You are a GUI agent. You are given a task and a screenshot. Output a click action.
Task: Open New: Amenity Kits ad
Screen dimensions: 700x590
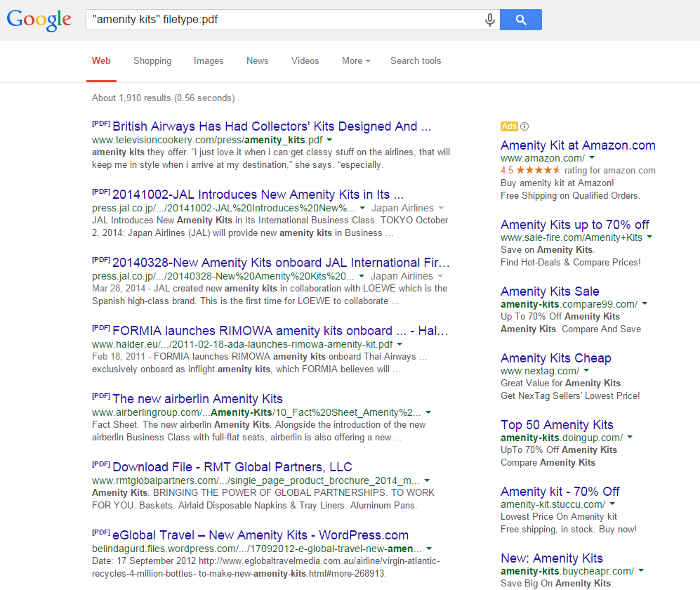click(x=551, y=558)
